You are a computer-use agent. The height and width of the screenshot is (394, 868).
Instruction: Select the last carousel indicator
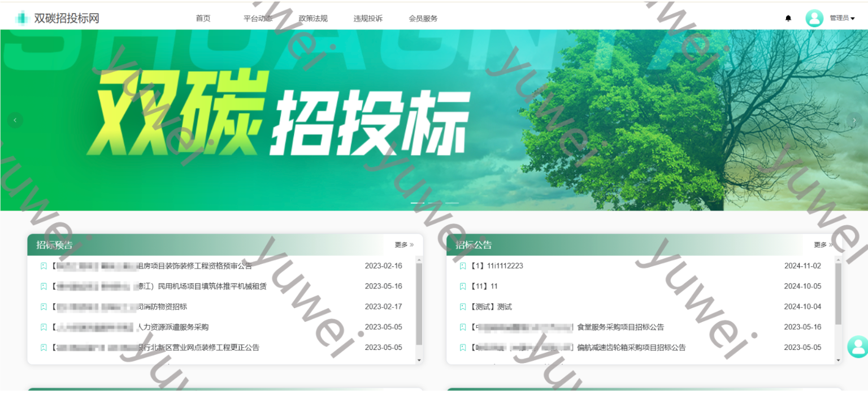(452, 203)
